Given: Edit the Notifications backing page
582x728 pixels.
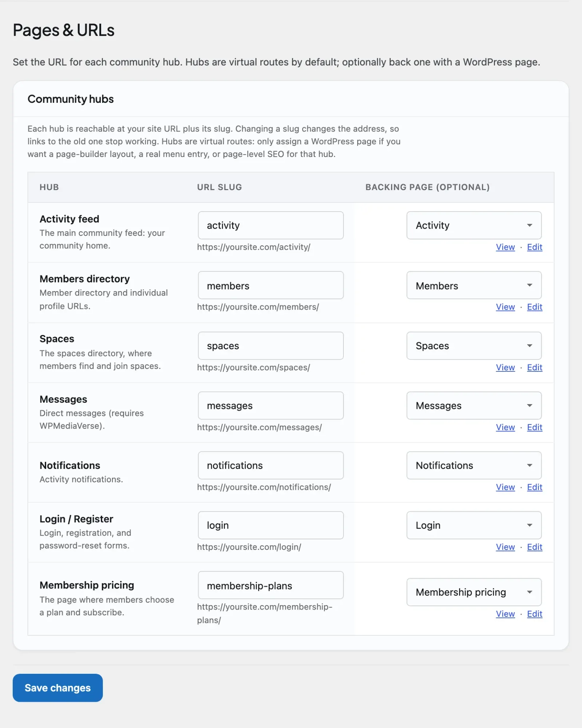Looking at the screenshot, I should click(535, 487).
